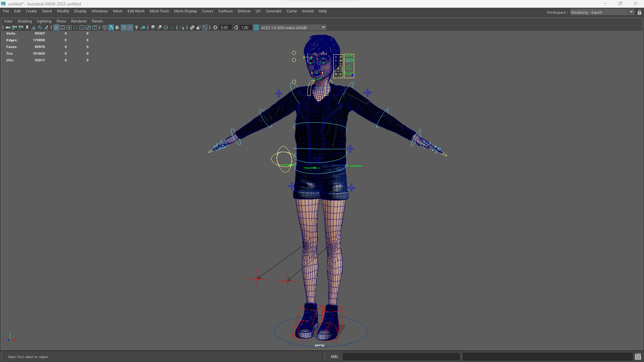Click the Smooth Shade All cube icon

tap(111, 27)
